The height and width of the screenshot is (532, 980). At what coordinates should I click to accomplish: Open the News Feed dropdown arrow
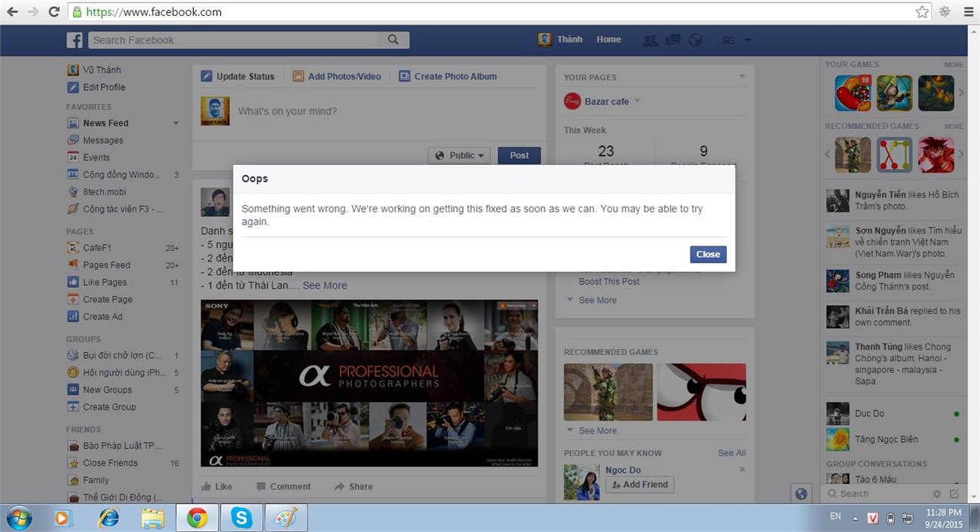coord(176,123)
